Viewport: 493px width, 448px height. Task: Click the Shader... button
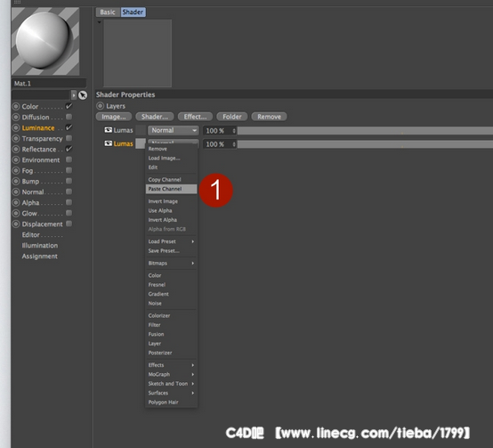coord(155,117)
